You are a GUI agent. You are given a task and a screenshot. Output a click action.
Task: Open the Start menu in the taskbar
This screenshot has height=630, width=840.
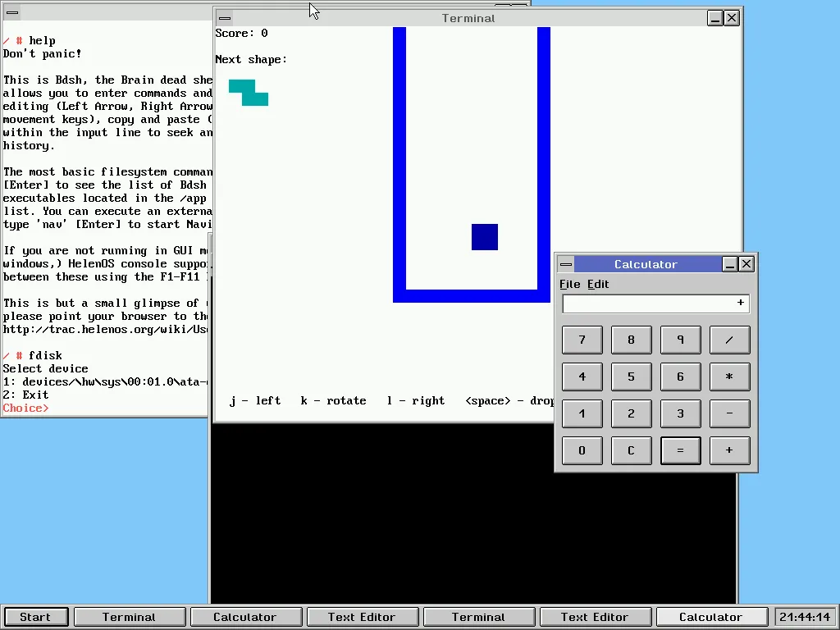pos(35,617)
